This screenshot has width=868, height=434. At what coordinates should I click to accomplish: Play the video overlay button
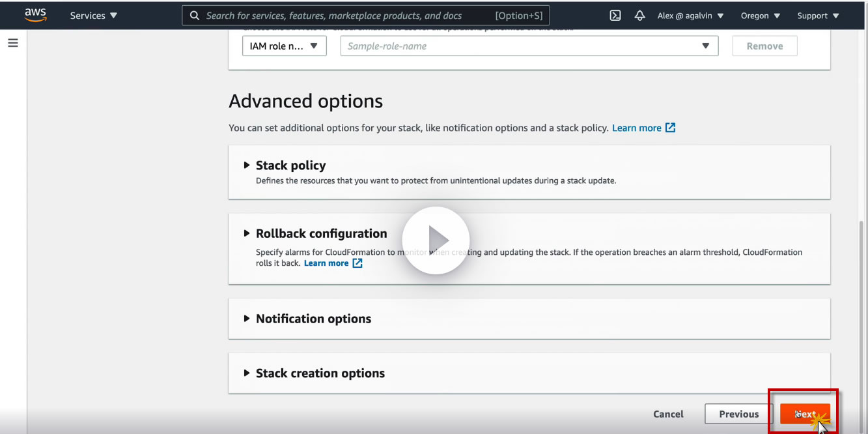point(436,240)
